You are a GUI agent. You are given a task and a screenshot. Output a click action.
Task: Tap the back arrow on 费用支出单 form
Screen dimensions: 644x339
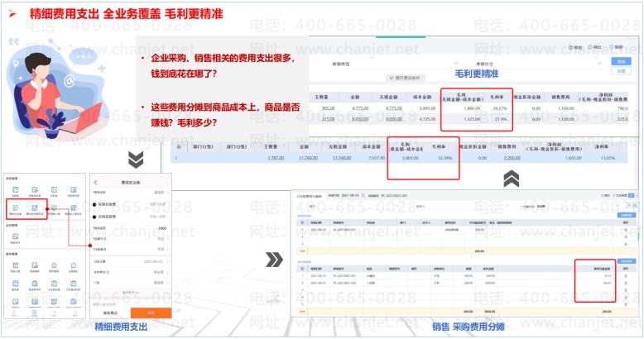click(x=96, y=182)
